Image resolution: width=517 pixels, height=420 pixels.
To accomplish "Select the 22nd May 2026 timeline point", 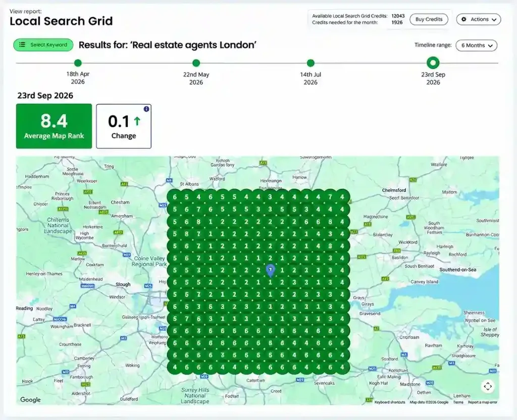I will point(196,63).
